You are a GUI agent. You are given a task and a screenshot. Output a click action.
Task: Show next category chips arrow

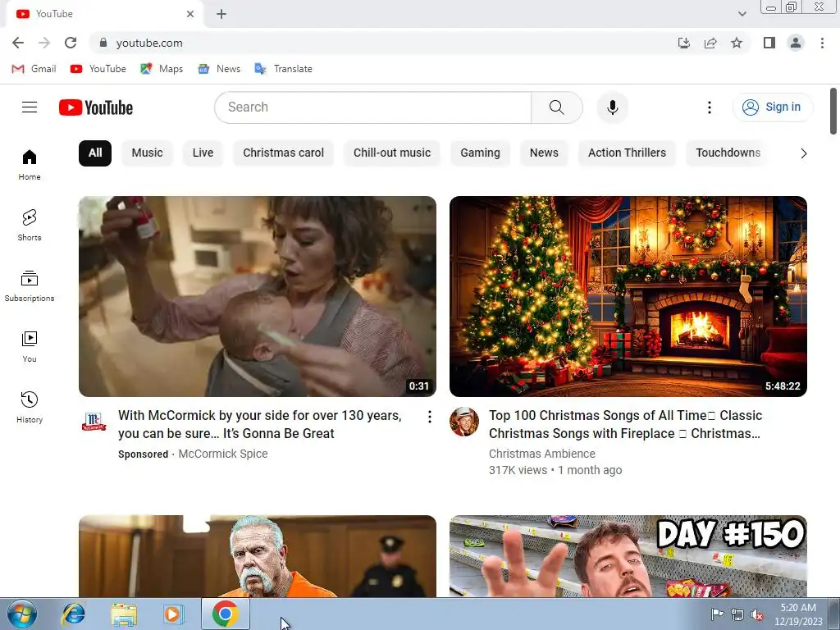coord(803,153)
